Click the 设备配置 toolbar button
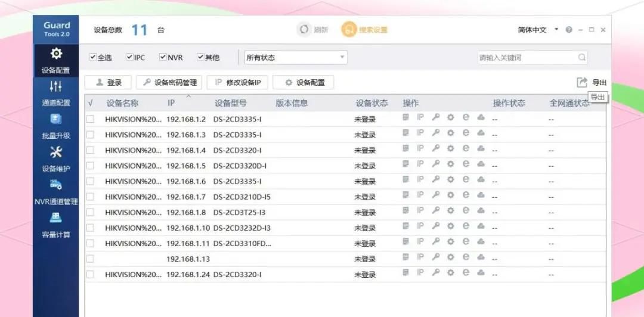644x317 pixels. (303, 83)
